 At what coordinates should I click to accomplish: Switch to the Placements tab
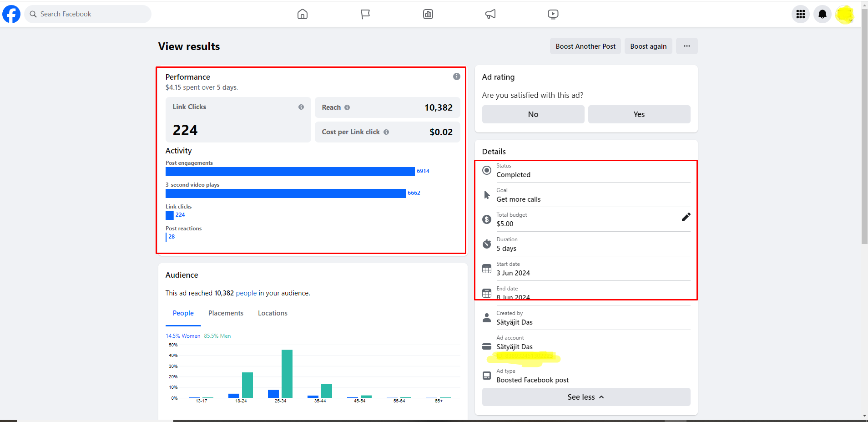(x=226, y=313)
